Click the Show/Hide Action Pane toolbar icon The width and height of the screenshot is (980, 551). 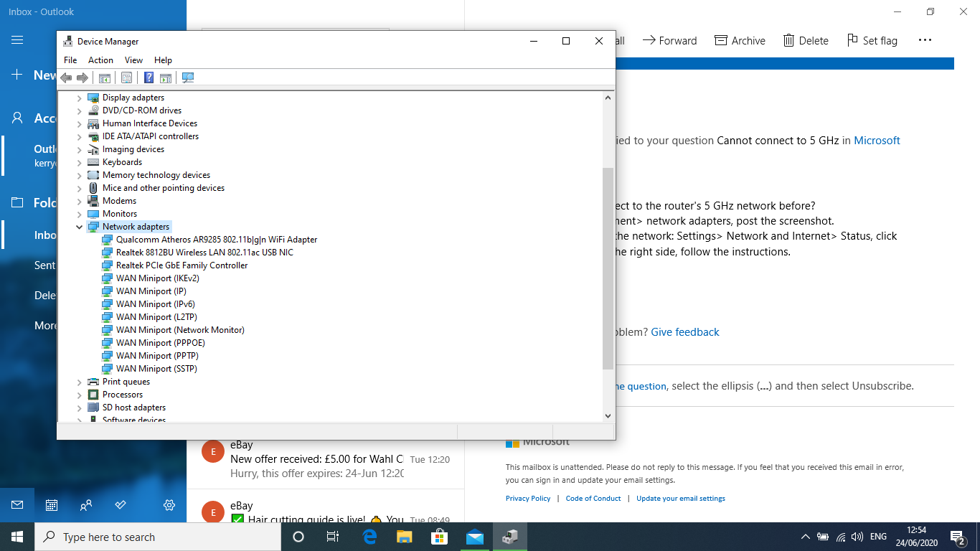pyautogui.click(x=166, y=77)
